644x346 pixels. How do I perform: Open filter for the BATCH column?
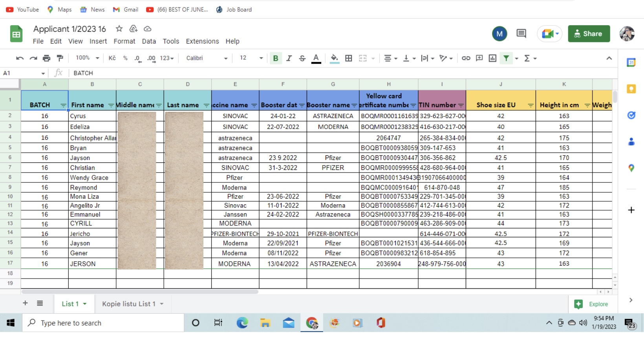tap(63, 106)
